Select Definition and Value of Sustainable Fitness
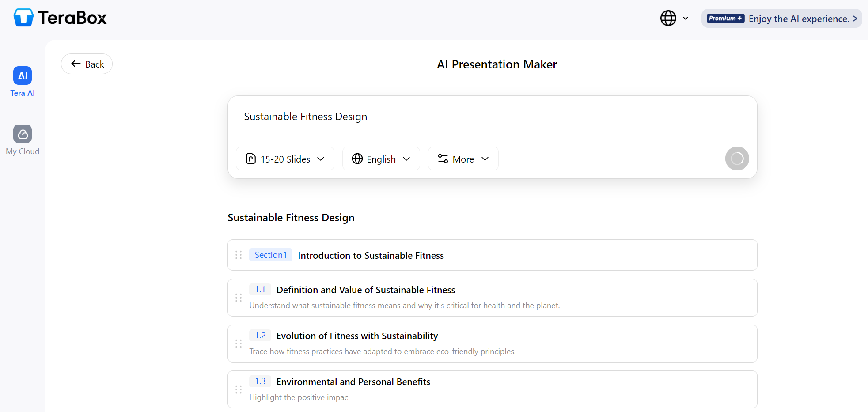 (366, 290)
